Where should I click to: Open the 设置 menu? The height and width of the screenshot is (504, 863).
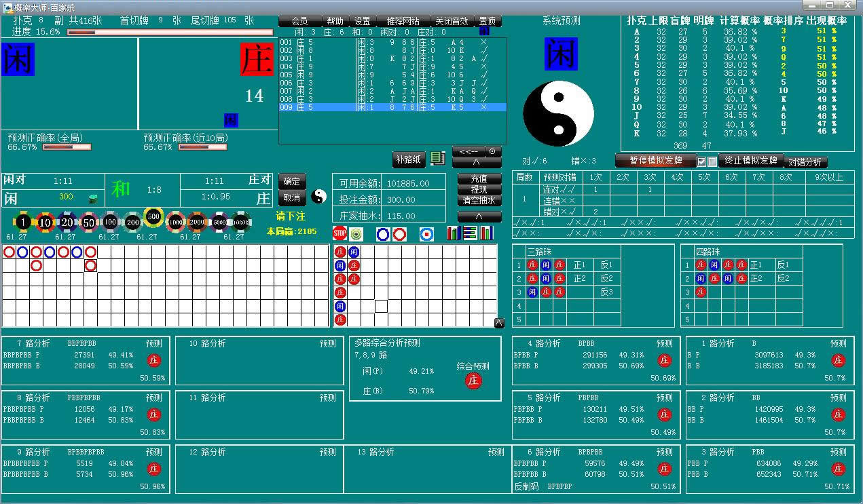363,21
